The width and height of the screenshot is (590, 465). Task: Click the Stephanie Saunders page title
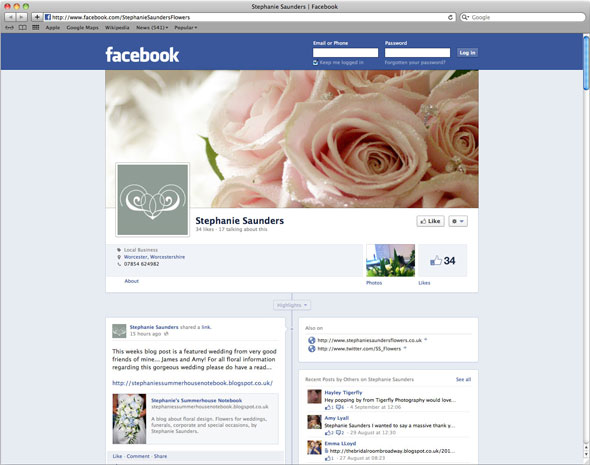pos(239,221)
